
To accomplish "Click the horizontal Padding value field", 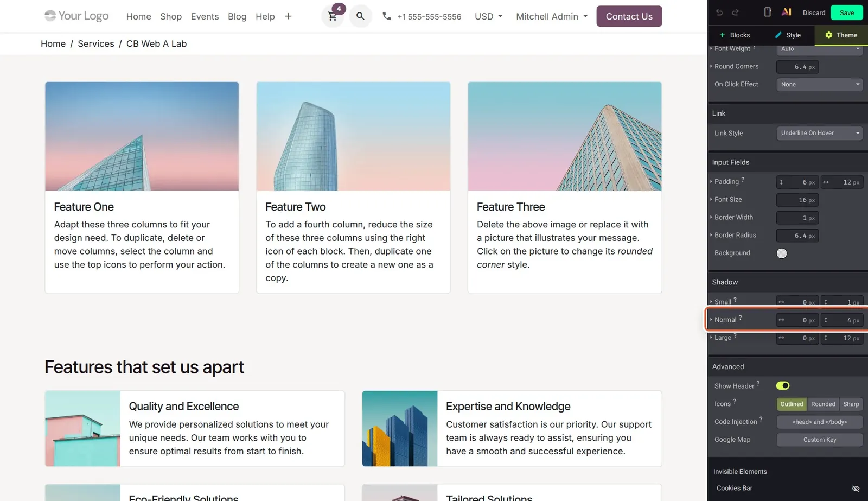I will [842, 182].
